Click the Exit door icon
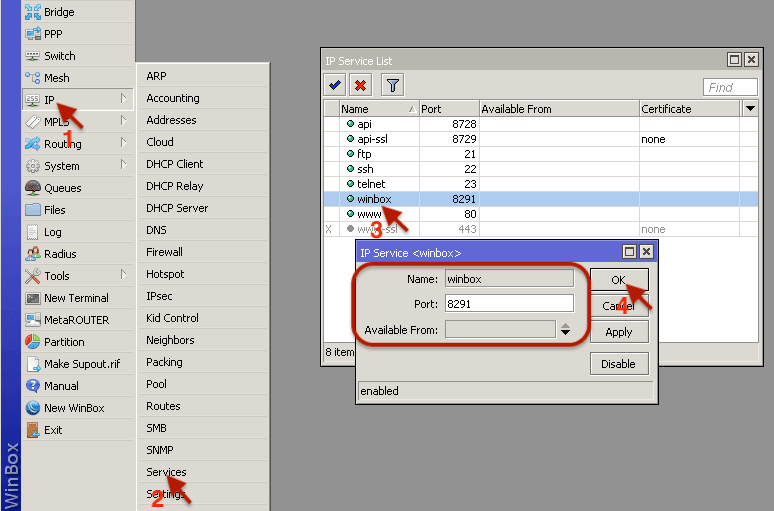This screenshot has width=774, height=511. [33, 430]
